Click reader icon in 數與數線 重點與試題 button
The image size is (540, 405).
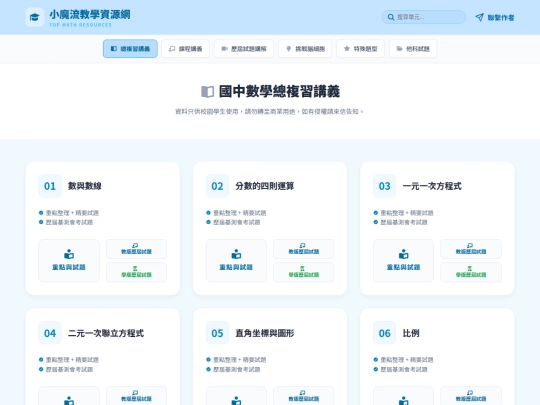pyautogui.click(x=69, y=254)
